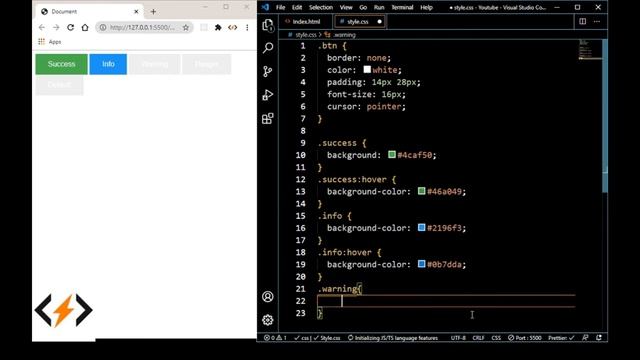The width and height of the screenshot is (640, 360).
Task: Open the Search view in activity bar
Action: coord(268,48)
